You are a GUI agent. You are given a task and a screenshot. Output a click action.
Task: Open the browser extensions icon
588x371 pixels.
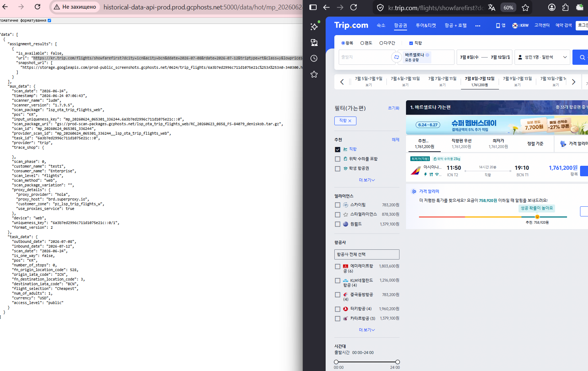(566, 7)
